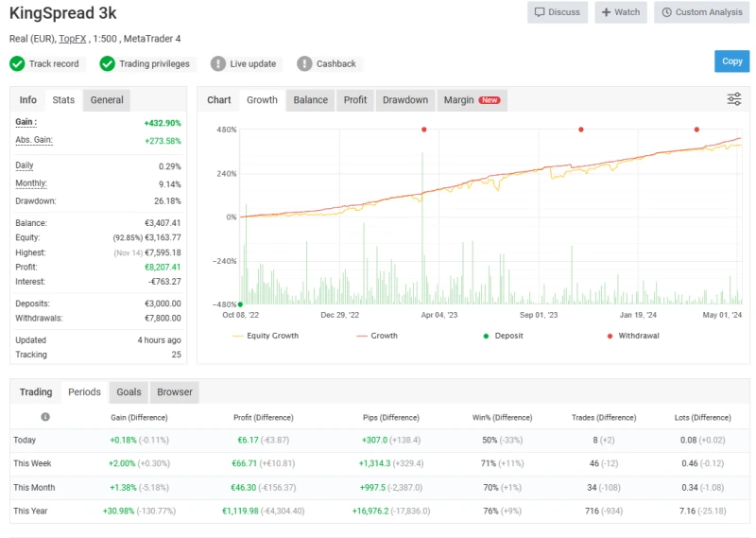Toggle Withdrawal markers in chart legend

(631, 336)
